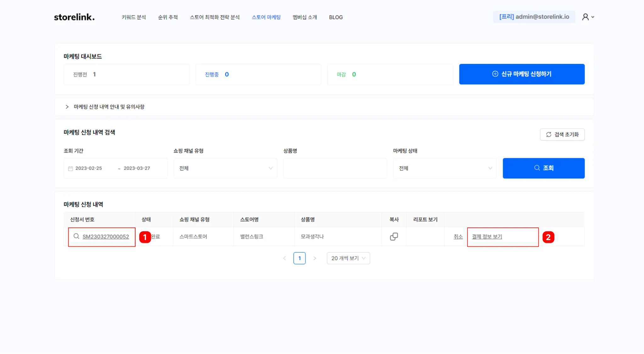This screenshot has height=354, width=644.
Task: Click the 조회 search button
Action: [x=543, y=168]
